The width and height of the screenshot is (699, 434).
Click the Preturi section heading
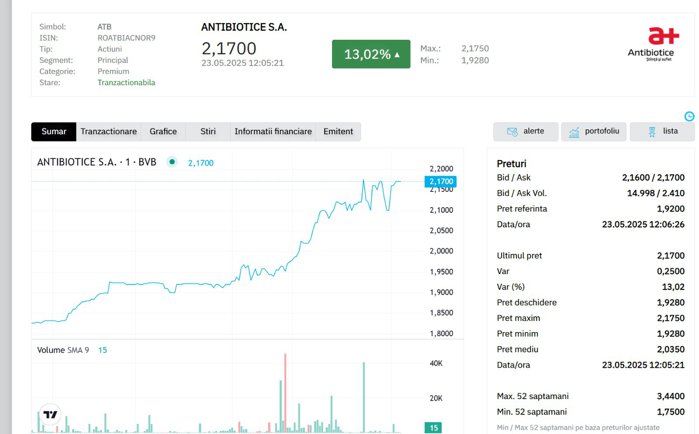(x=511, y=164)
